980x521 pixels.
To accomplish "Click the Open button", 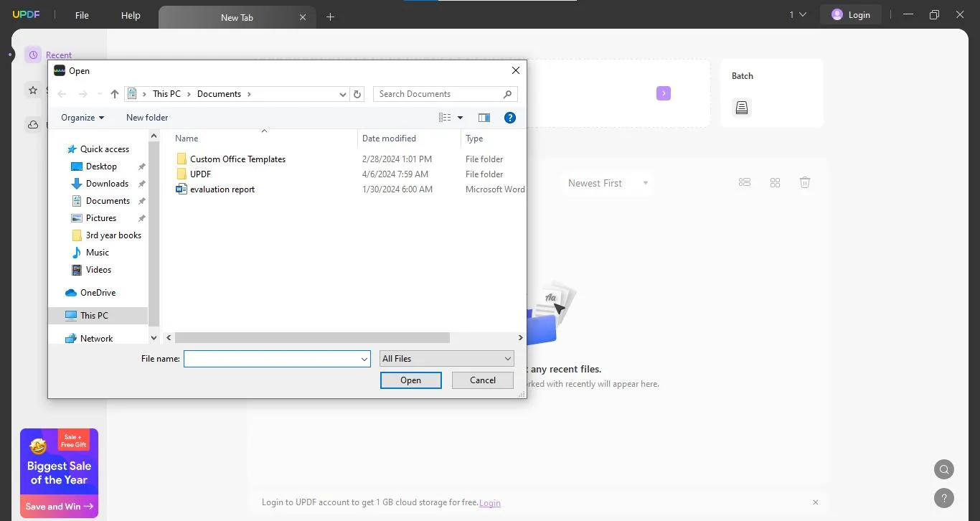I will point(410,380).
